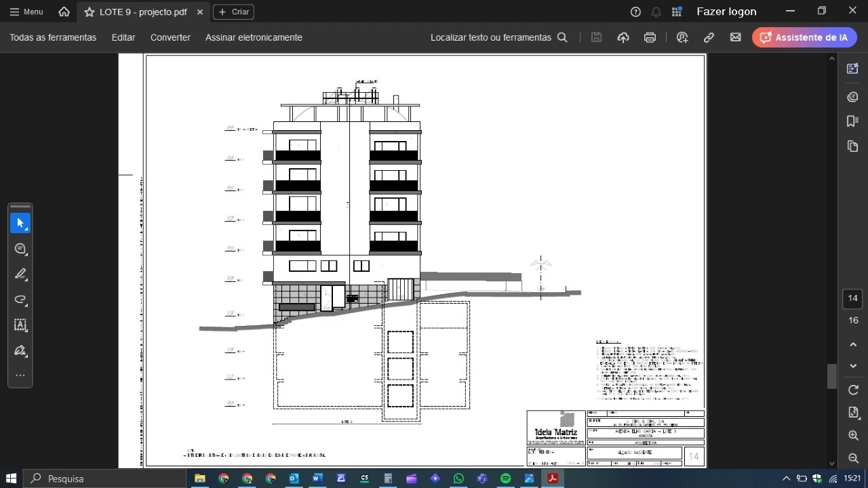Select the cursor selection tool
The width and height of the screenshot is (868, 488).
[20, 223]
